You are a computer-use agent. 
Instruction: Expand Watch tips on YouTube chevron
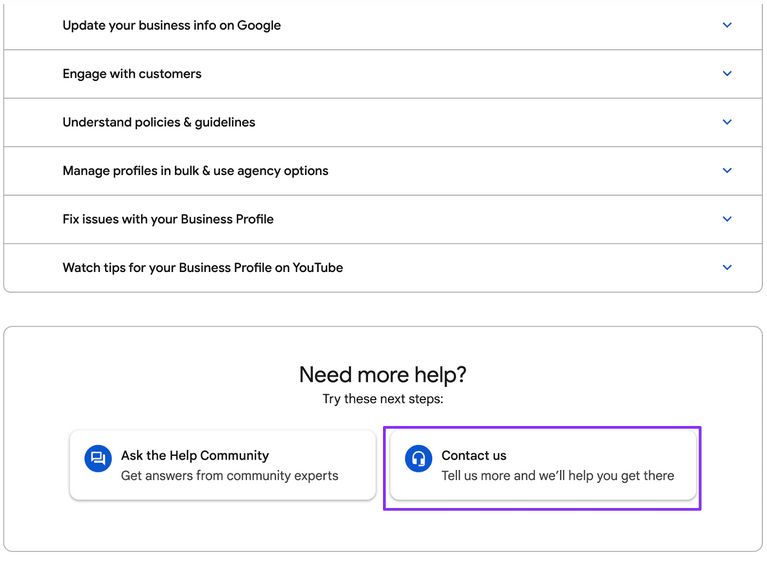[727, 267]
